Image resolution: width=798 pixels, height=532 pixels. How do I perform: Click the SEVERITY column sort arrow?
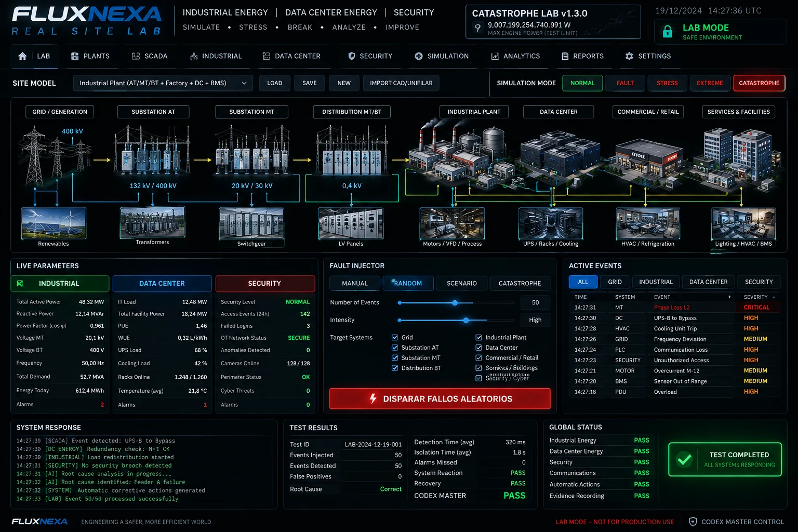[x=774, y=297]
